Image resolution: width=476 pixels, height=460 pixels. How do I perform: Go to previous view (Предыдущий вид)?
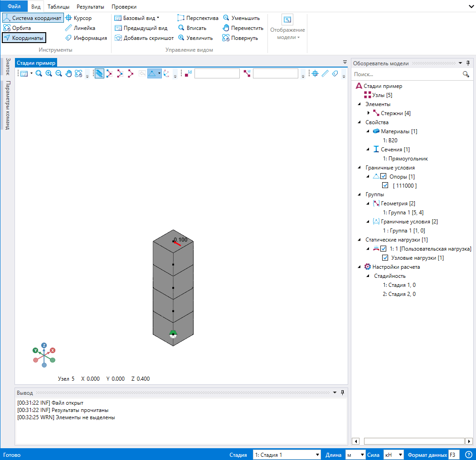[x=141, y=28]
